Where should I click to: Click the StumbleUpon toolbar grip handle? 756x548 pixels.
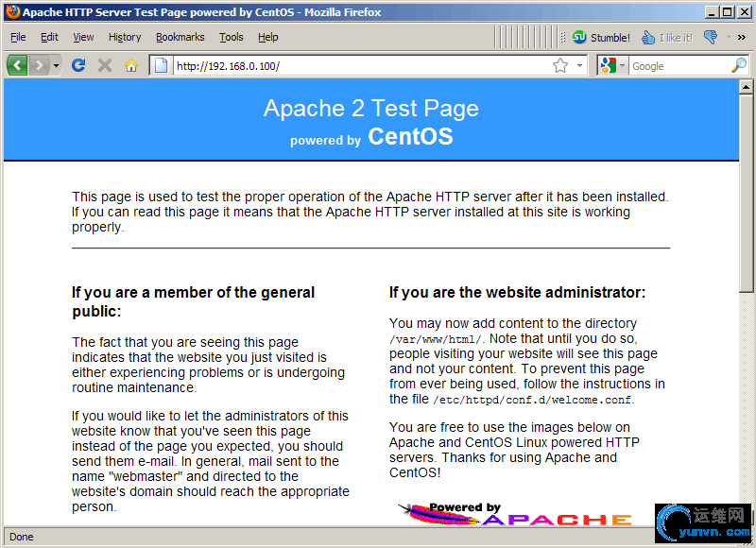562,37
